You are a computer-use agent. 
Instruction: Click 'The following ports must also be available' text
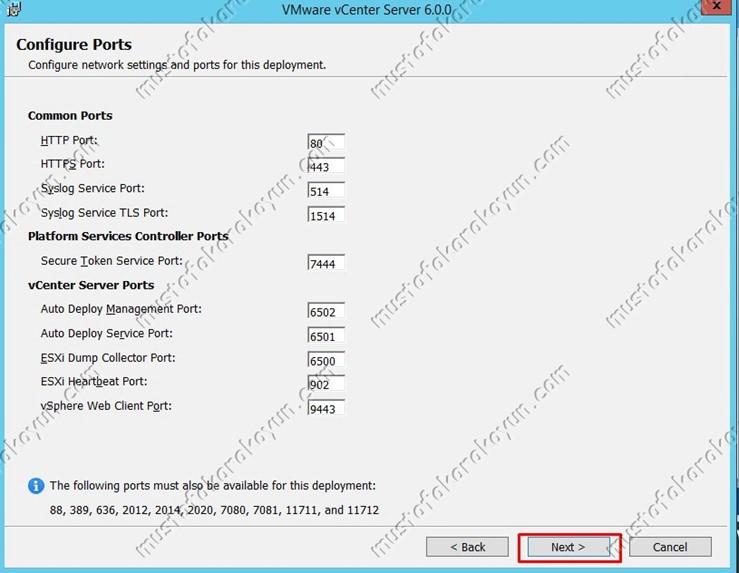point(213,486)
